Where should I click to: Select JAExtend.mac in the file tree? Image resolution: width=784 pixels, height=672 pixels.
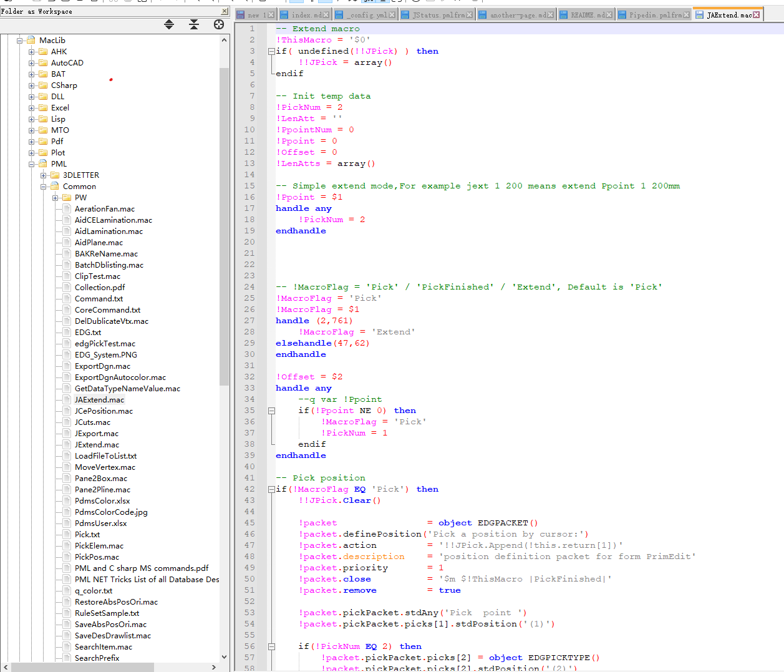pos(99,400)
